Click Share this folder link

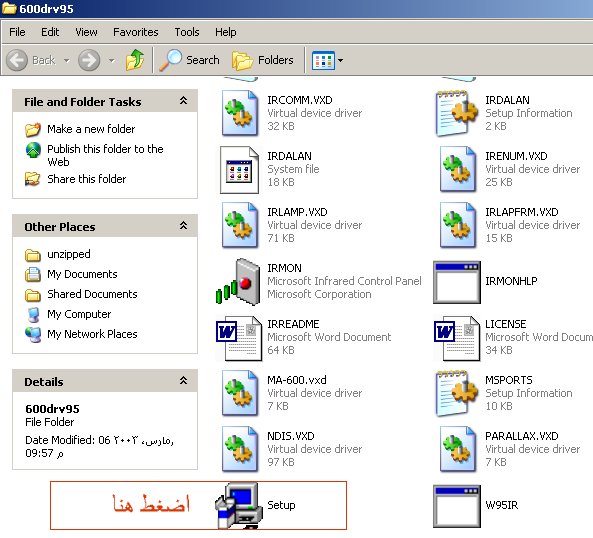coord(87,179)
